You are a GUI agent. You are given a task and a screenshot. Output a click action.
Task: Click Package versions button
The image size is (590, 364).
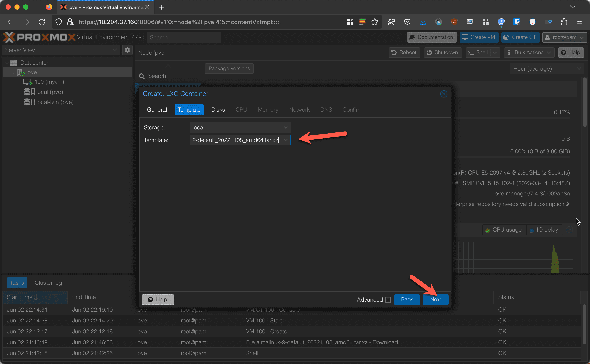[229, 69]
